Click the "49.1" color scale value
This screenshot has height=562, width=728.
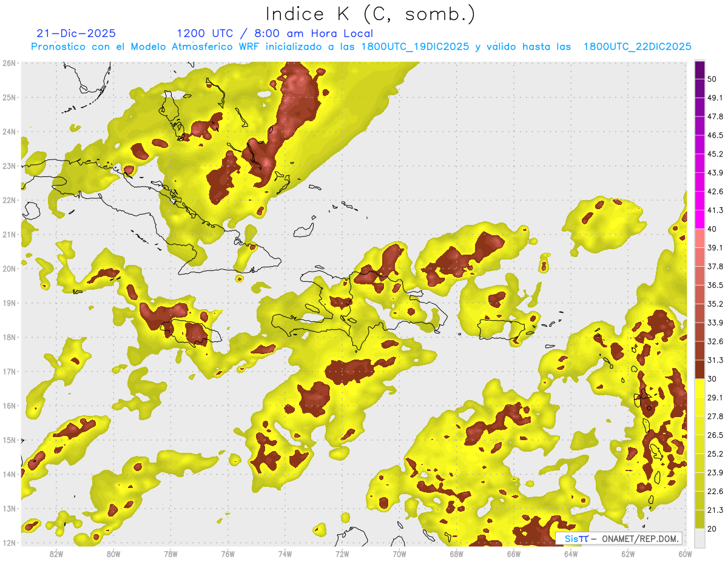coord(714,98)
